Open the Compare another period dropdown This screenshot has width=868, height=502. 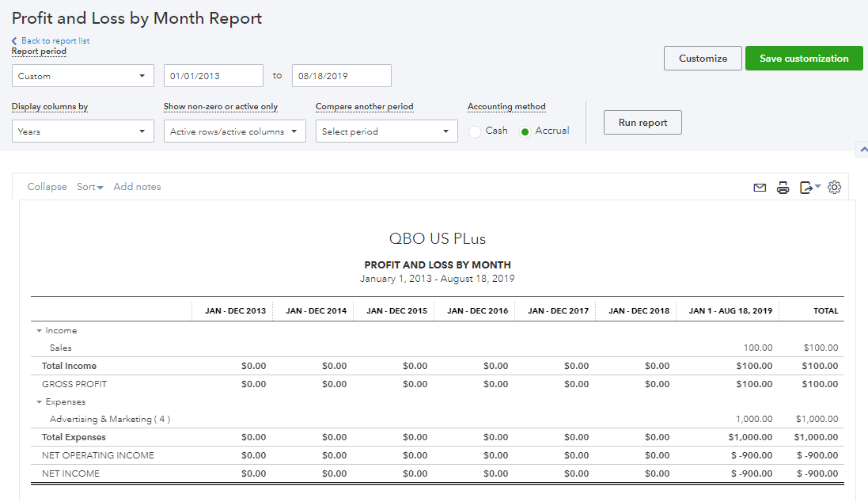[x=386, y=131]
